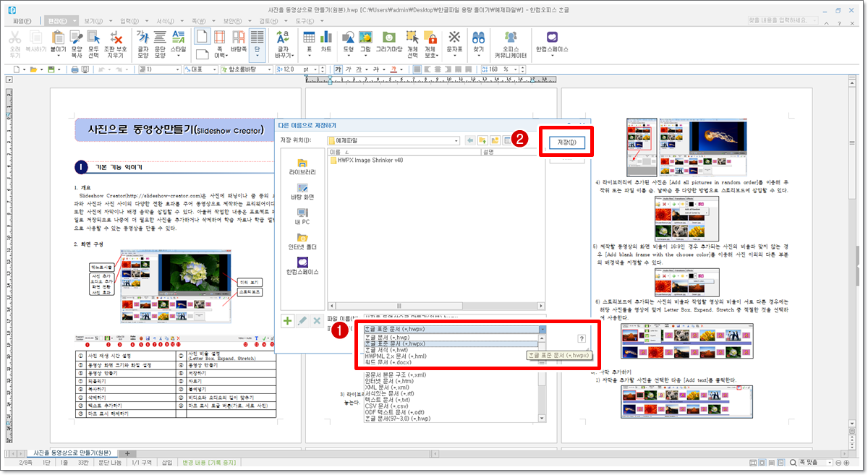Select the landscape page orientation icon
Image resolution: width=868 pixels, height=475 pixels.
click(x=203, y=53)
